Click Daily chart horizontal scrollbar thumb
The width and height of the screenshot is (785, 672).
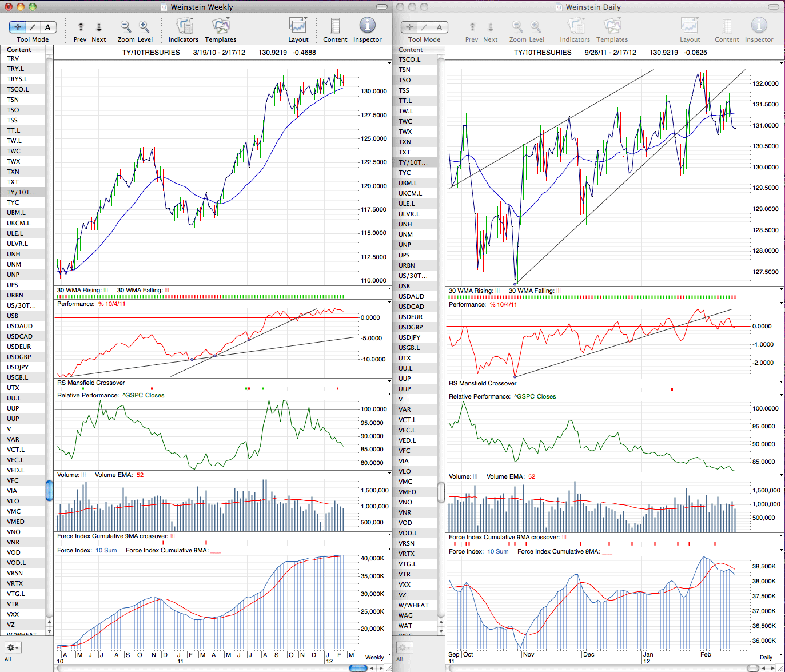pos(754,668)
